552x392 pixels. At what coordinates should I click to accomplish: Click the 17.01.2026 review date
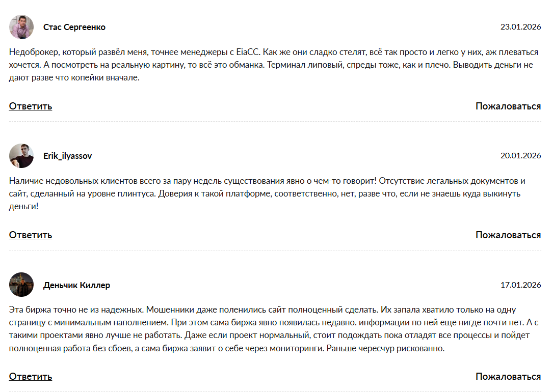tap(520, 285)
